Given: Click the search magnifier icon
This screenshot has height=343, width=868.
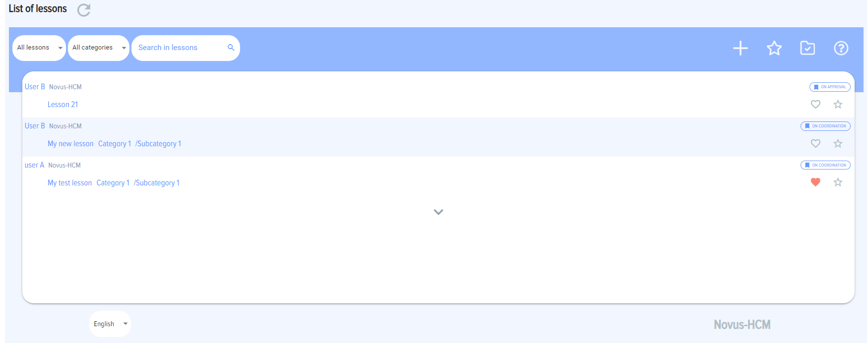Looking at the screenshot, I should [231, 48].
